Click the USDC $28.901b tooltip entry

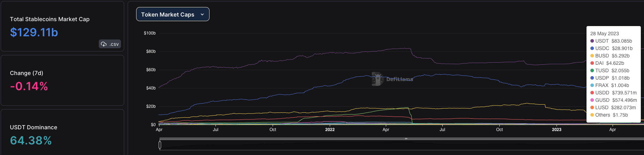coord(612,48)
